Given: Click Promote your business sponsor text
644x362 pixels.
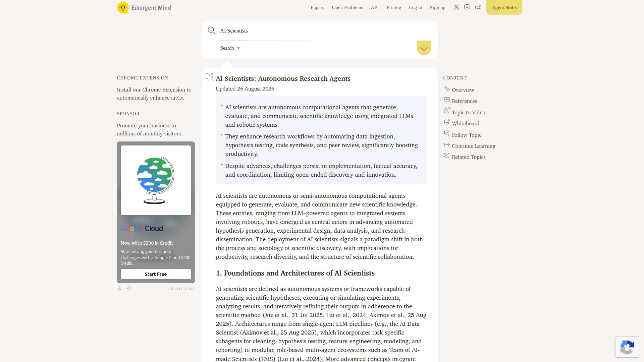Looking at the screenshot, I should coord(150,129).
